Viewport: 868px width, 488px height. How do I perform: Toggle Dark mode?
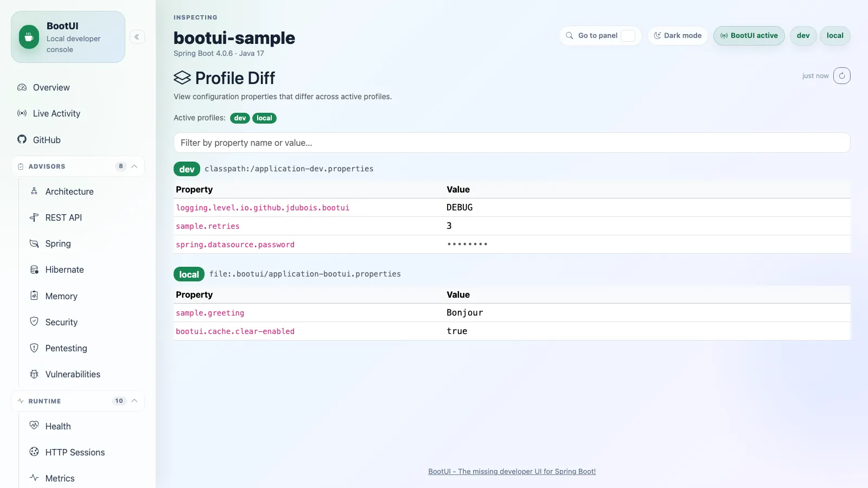(x=678, y=36)
